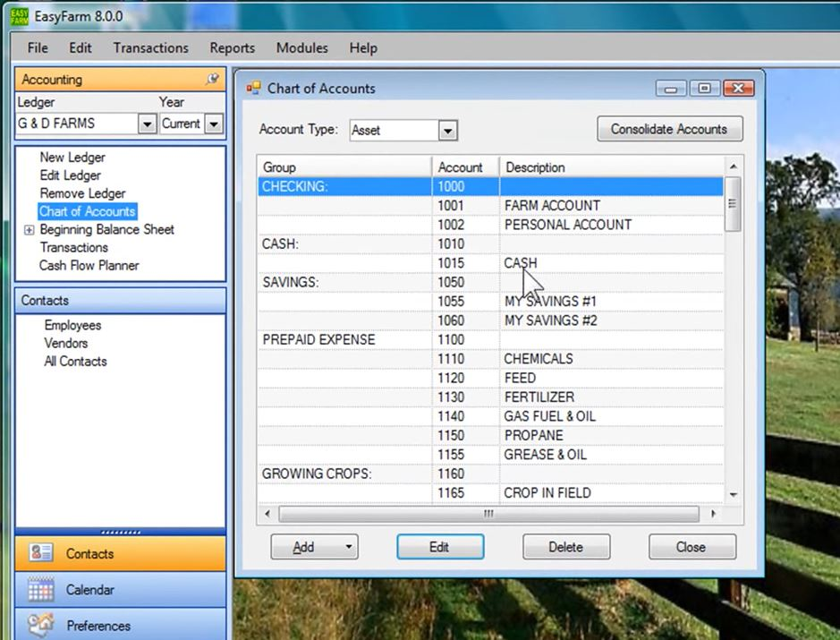The height and width of the screenshot is (640, 840).
Task: Open the File menu
Action: (38, 47)
